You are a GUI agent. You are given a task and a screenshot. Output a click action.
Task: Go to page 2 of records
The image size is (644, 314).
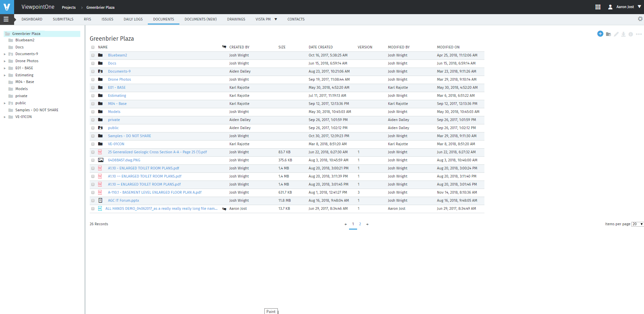360,224
